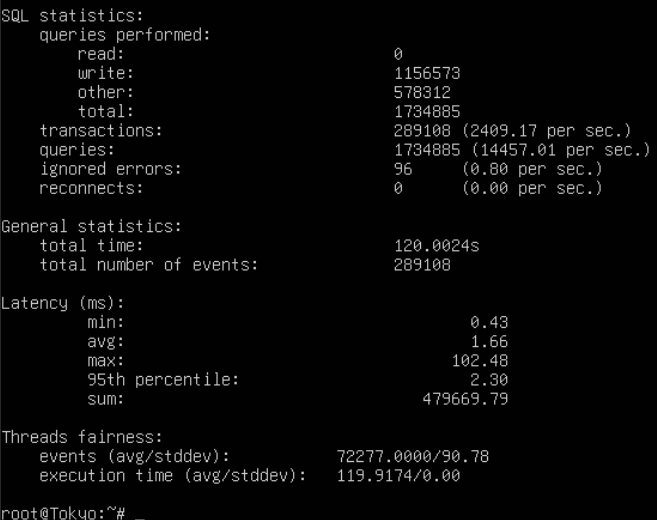This screenshot has width=657, height=520.
Task: Click the "reconnects:" label
Action: 91,188
